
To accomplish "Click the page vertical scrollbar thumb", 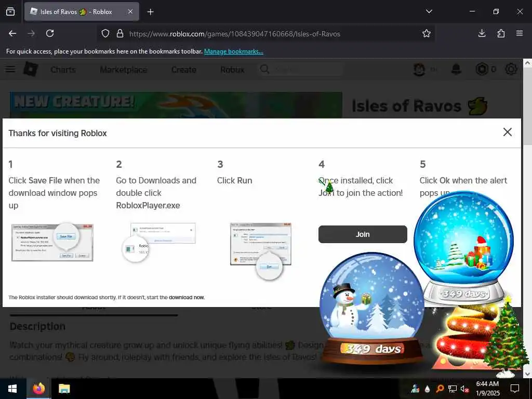I will 527,106.
